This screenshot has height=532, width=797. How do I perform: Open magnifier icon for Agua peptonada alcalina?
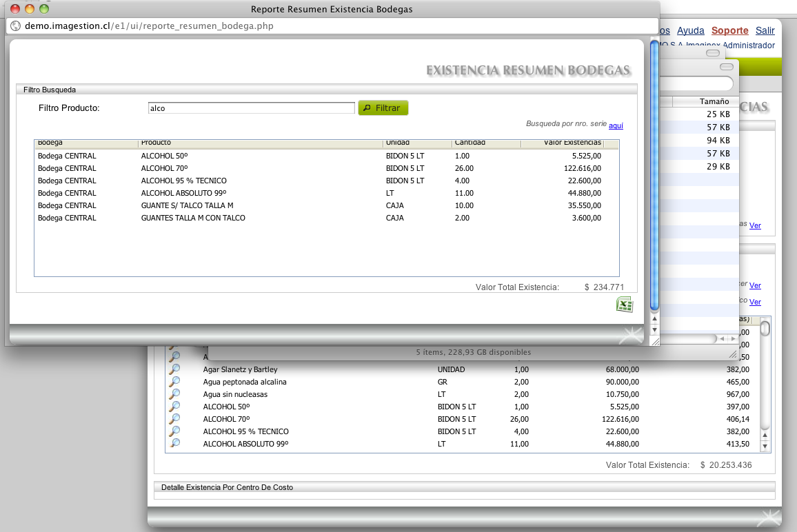point(175,381)
